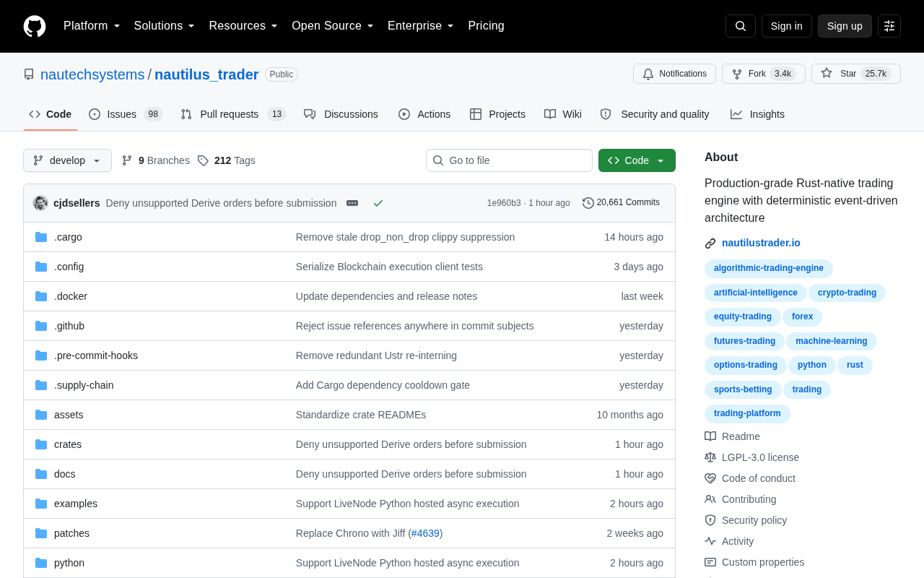Open the examples folder name
The height and width of the screenshot is (578, 924).
76,504
